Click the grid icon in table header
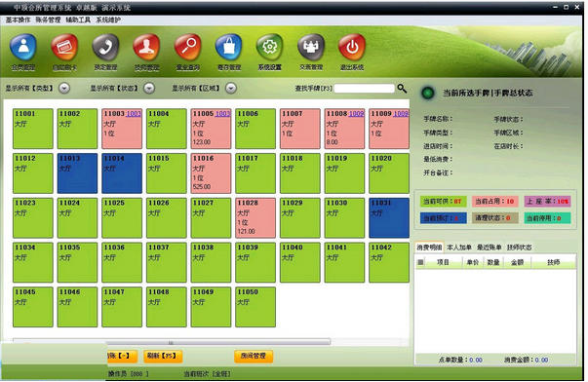Image resolution: width=588 pixels, height=382 pixels. point(420,262)
